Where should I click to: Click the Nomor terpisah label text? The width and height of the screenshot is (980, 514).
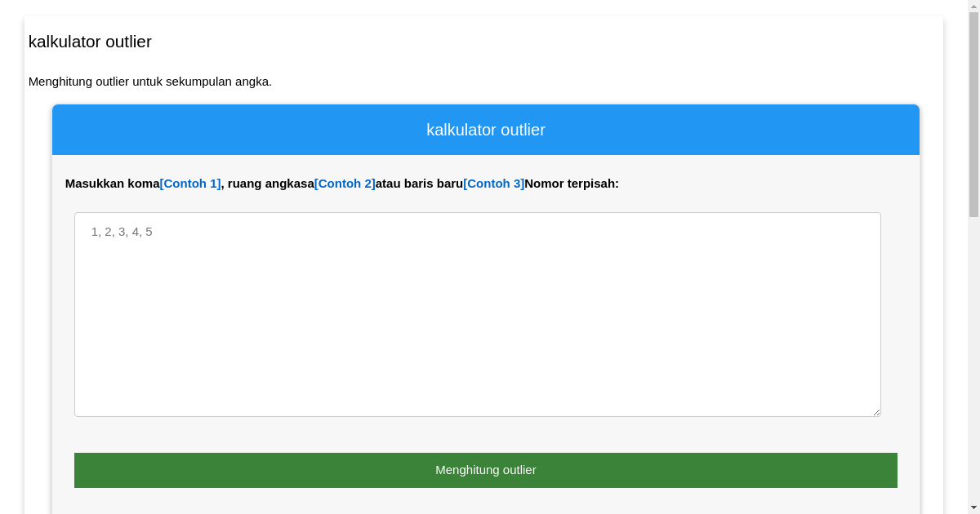(x=572, y=184)
